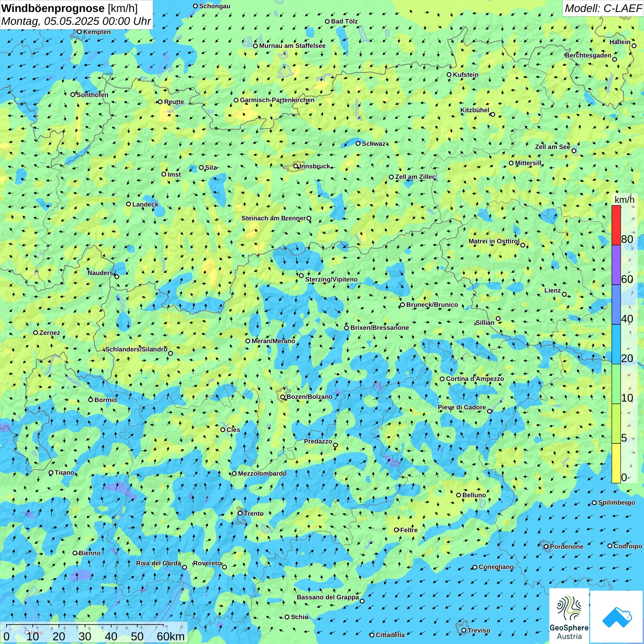The height and width of the screenshot is (644, 644).
Task: Click the 'Brixen/Bressanone' label
Action: (379, 328)
